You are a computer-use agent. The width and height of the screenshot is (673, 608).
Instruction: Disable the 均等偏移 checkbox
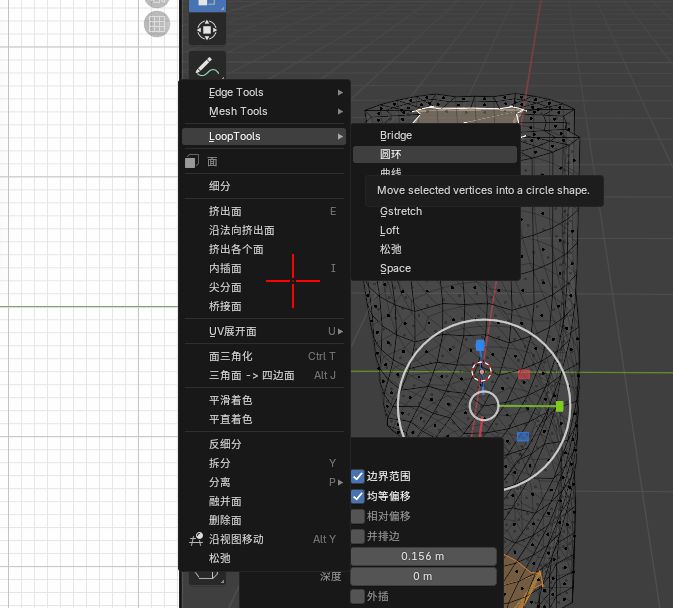pyautogui.click(x=358, y=496)
